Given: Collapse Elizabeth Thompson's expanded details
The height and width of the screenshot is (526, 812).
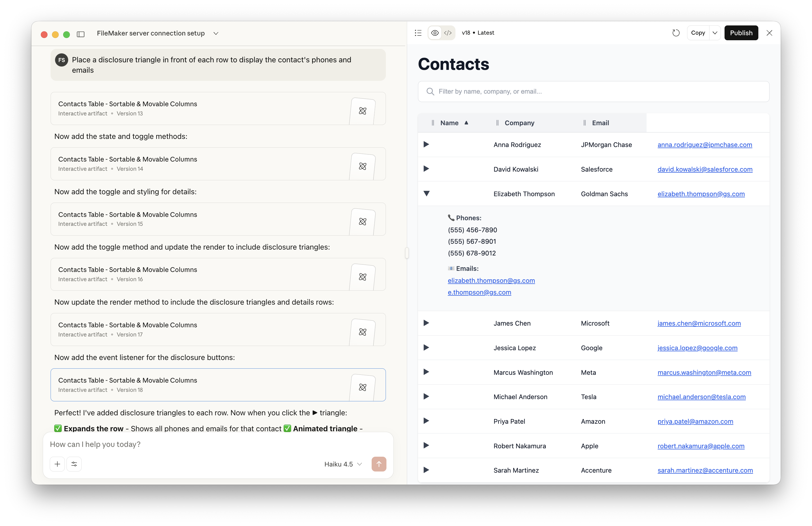Looking at the screenshot, I should point(427,193).
